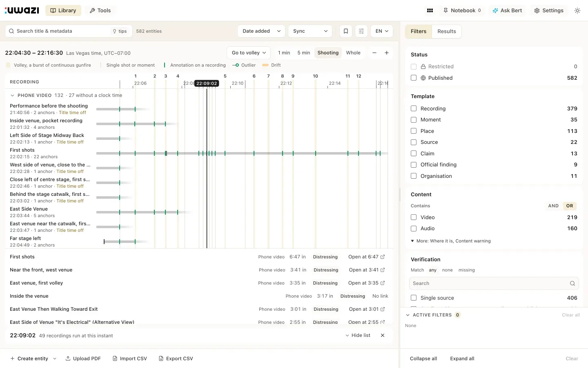Click Expand all filters
588x368 pixels.
(x=462, y=359)
